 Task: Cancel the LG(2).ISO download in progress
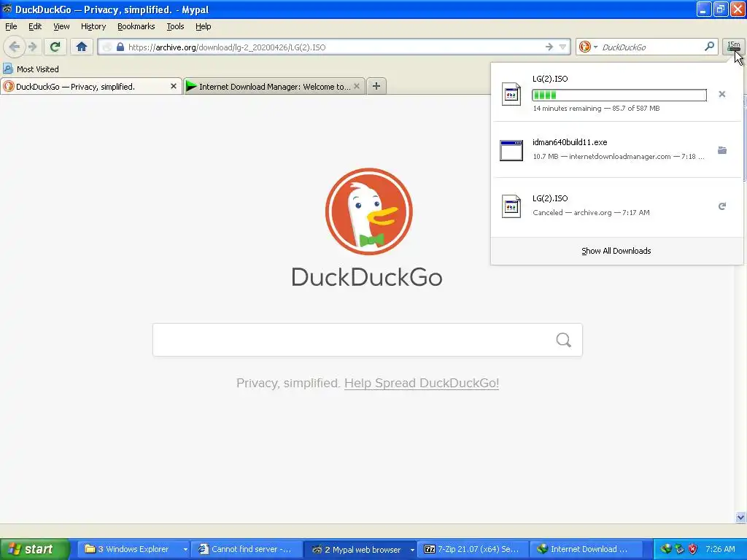pos(721,94)
